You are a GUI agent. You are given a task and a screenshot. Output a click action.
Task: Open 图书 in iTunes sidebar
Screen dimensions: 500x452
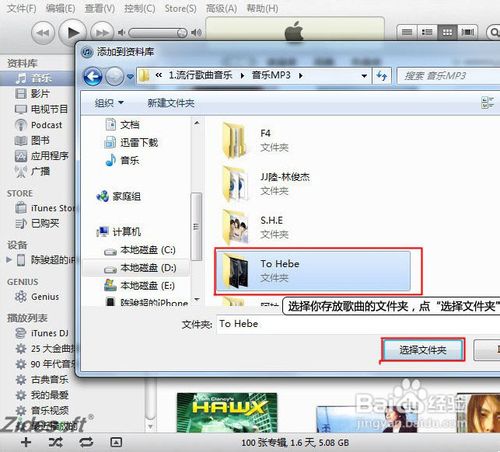point(32,140)
